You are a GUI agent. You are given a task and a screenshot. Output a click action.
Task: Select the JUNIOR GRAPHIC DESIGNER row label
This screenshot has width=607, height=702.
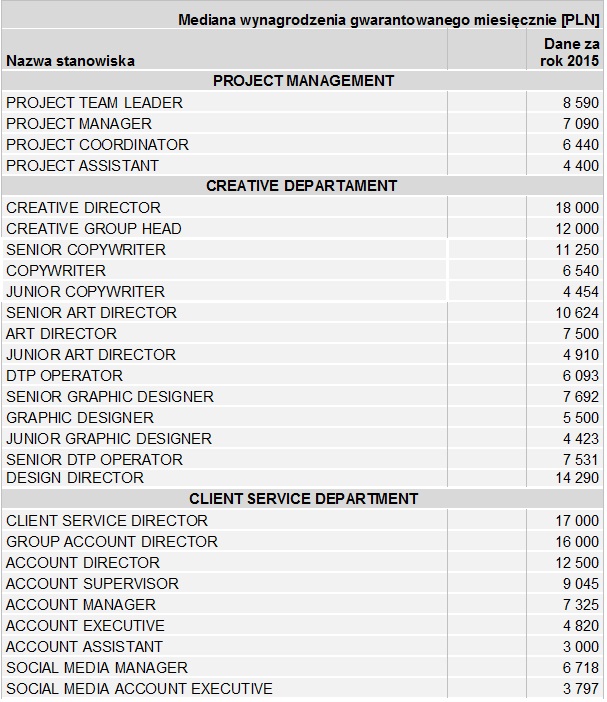tap(109, 439)
